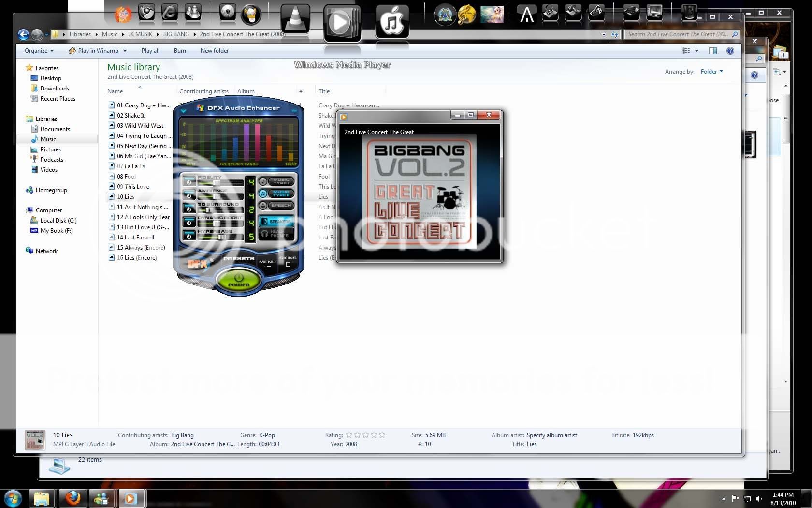Select DFX Speech mode button
Image resolution: width=812 pixels, height=508 pixels.
281,206
